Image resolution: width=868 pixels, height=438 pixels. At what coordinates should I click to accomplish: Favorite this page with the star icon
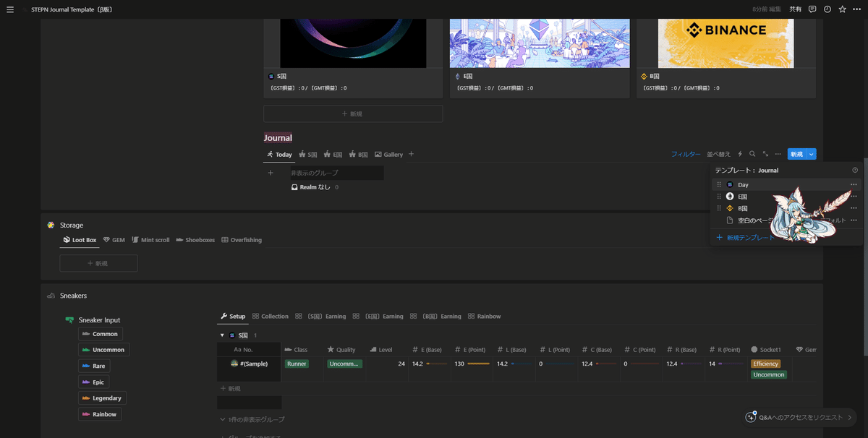pyautogui.click(x=842, y=9)
